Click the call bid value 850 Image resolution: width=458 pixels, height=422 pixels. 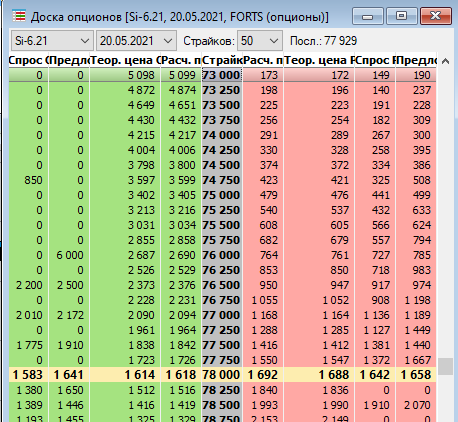[x=33, y=180]
